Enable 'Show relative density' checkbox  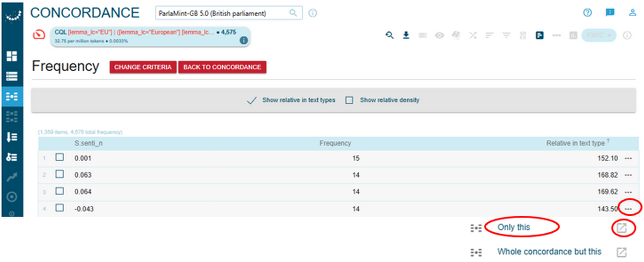pos(349,100)
